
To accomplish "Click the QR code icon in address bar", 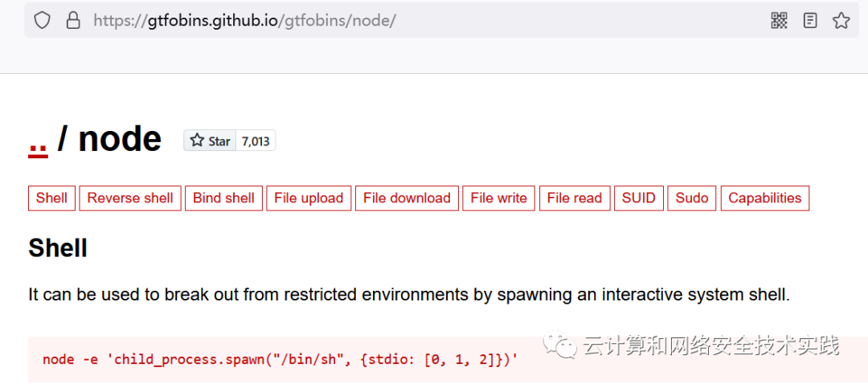I will click(x=779, y=21).
